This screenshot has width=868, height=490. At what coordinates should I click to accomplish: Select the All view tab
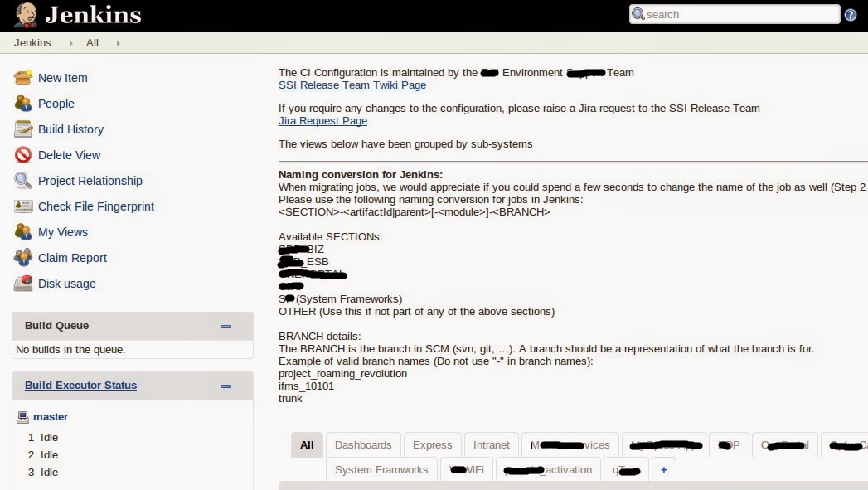tap(307, 445)
